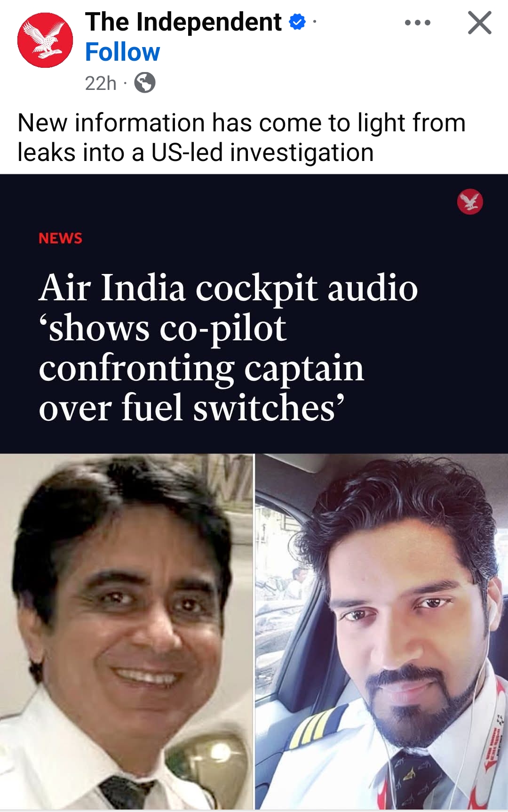Tap caption text 'leaks into a US-led investigation'

[x=196, y=153]
